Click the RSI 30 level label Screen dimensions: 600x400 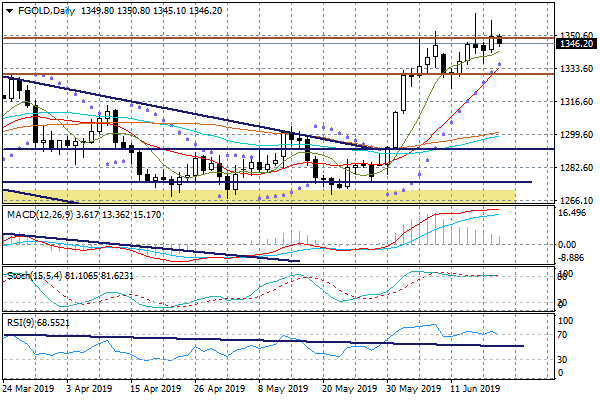[564, 359]
